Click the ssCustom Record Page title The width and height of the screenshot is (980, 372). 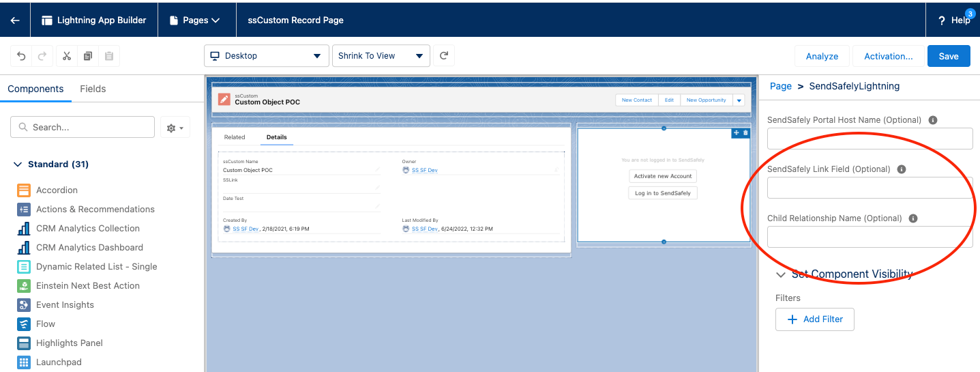point(295,20)
